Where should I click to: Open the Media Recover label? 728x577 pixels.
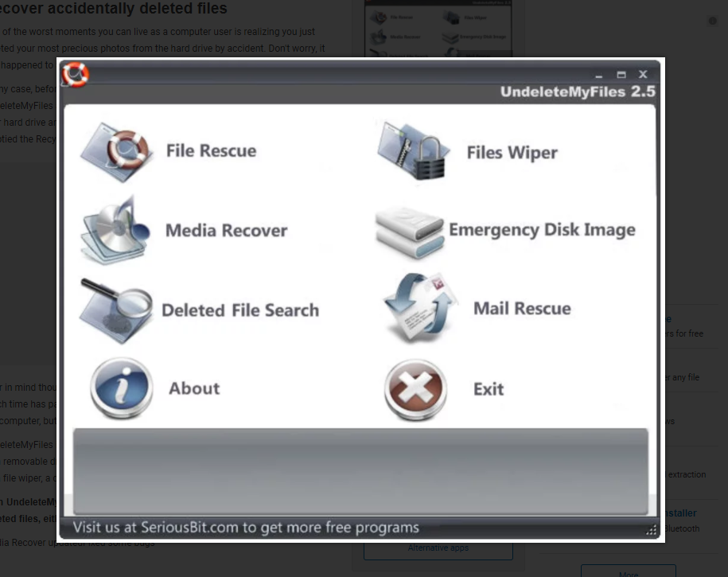click(226, 231)
